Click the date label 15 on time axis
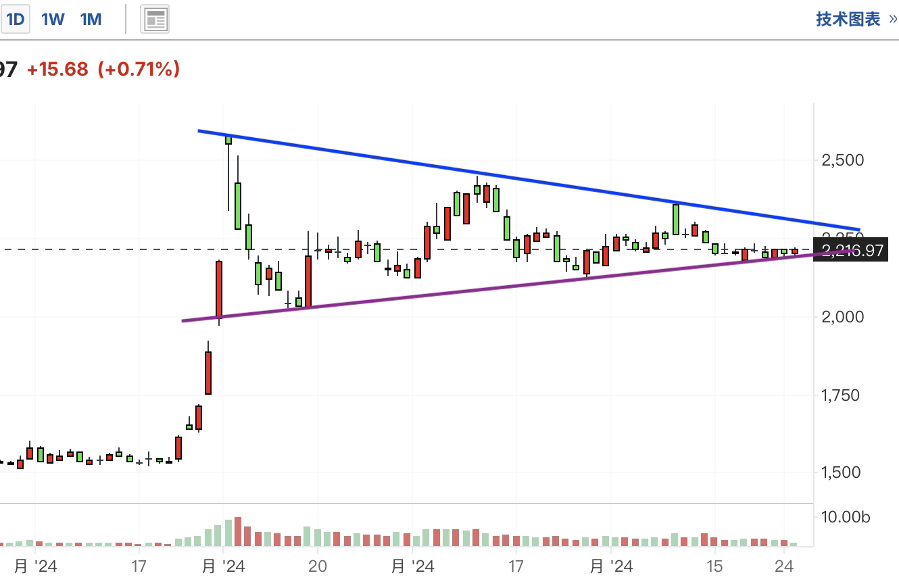Image resolution: width=899 pixels, height=588 pixels. 714,566
